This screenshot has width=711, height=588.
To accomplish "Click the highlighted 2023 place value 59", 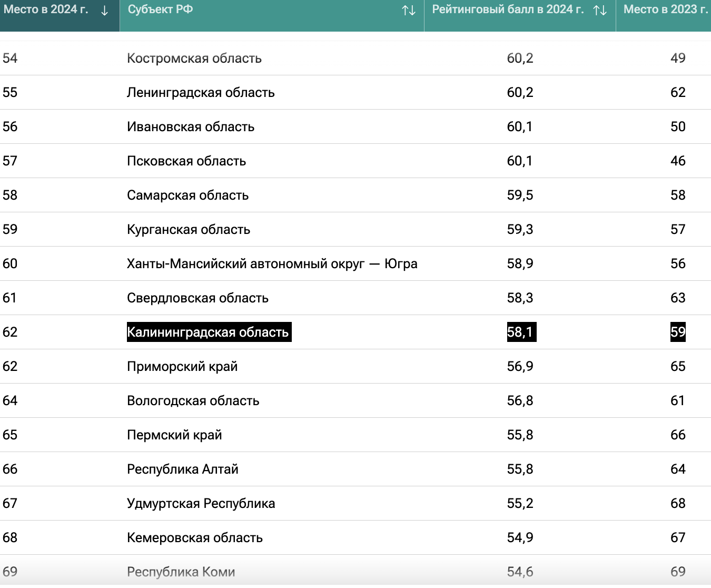I will [677, 332].
